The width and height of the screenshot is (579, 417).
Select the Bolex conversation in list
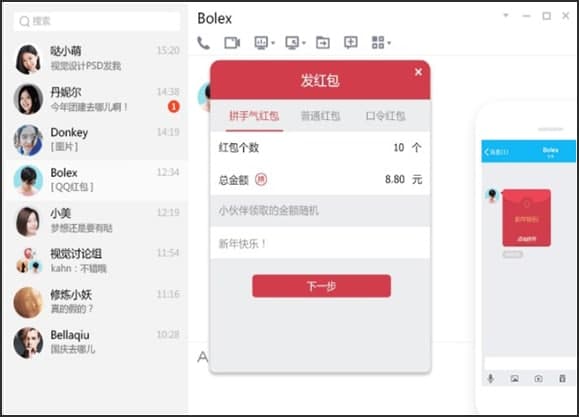[x=97, y=180]
